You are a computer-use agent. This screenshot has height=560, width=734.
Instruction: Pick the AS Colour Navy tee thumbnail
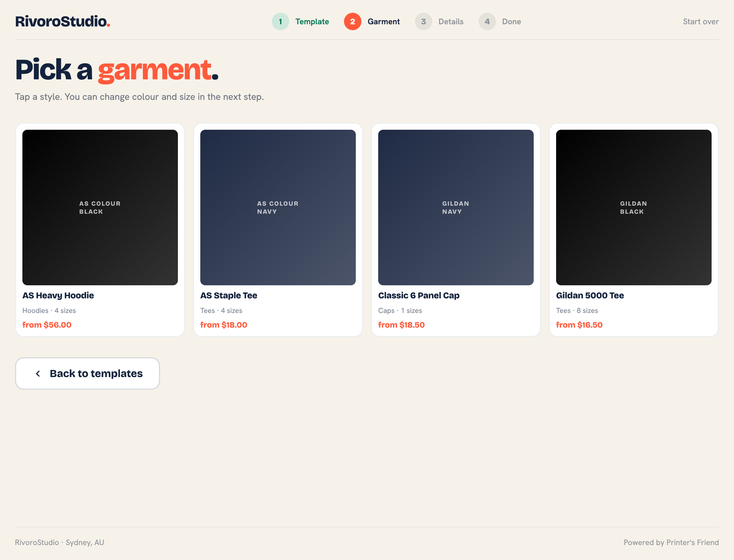coord(278,207)
